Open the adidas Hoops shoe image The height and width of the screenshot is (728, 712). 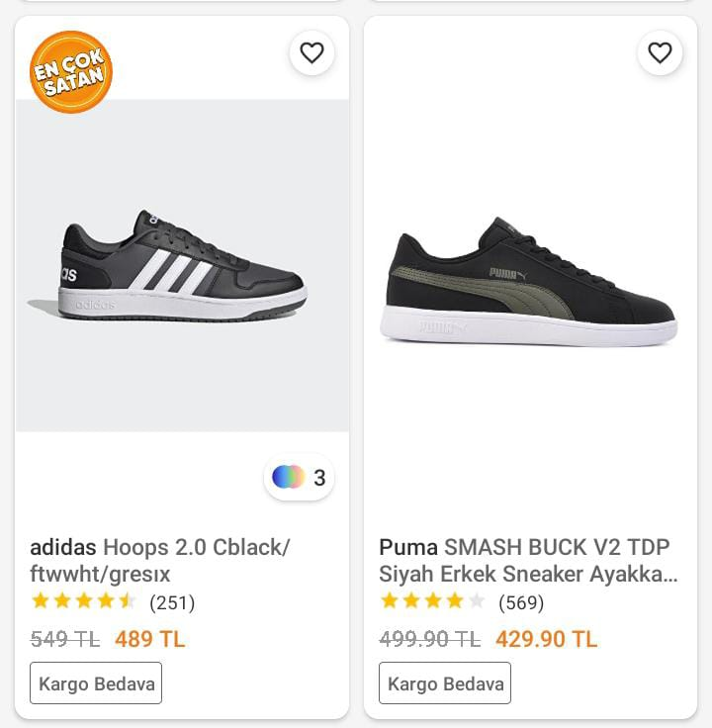(x=182, y=267)
